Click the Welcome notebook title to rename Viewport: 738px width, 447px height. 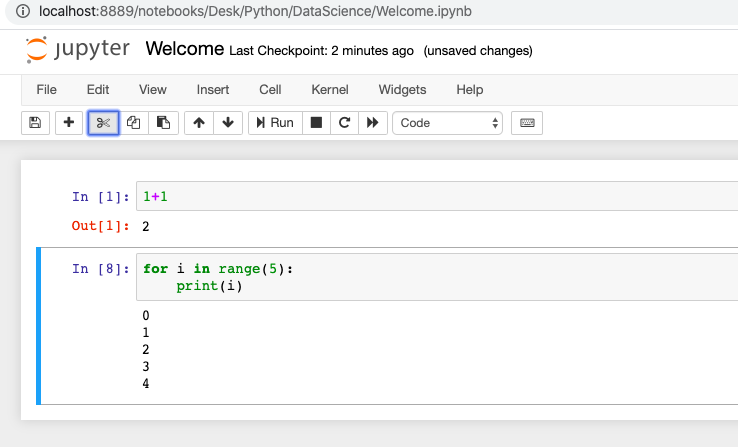(x=184, y=48)
